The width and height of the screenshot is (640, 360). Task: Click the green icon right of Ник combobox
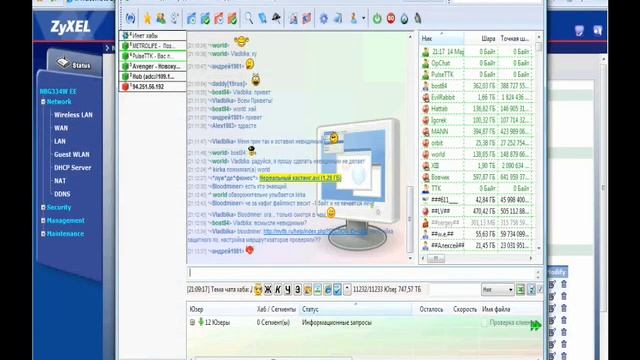pos(521,290)
